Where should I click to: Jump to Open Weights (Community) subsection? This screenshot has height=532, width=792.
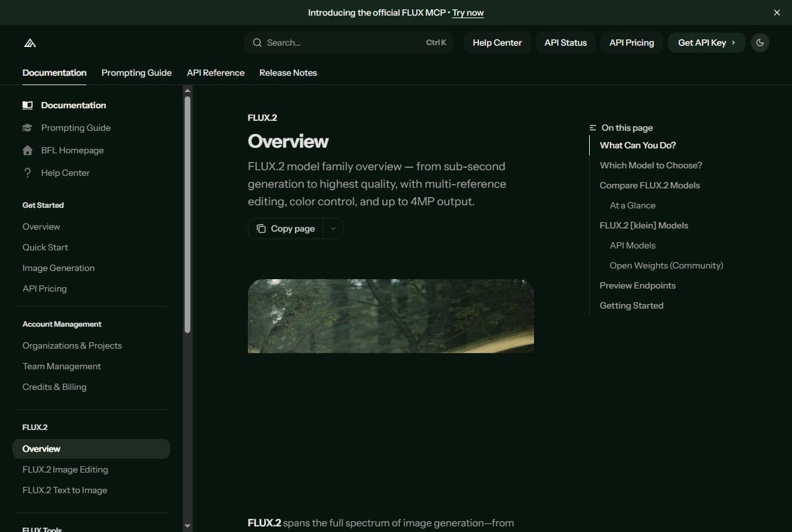tap(666, 265)
